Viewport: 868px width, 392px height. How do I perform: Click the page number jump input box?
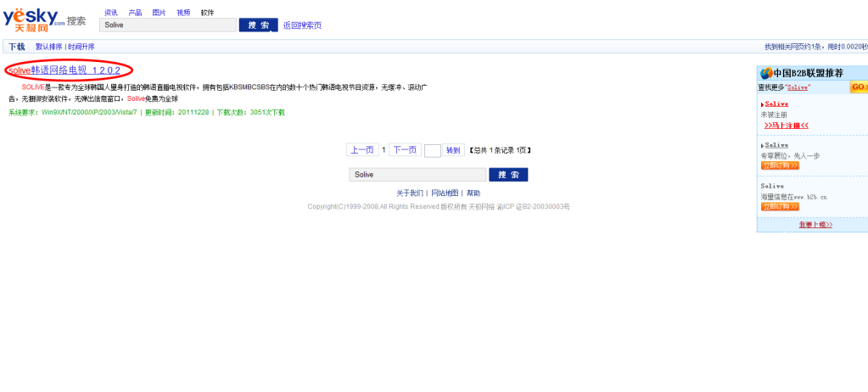point(432,151)
